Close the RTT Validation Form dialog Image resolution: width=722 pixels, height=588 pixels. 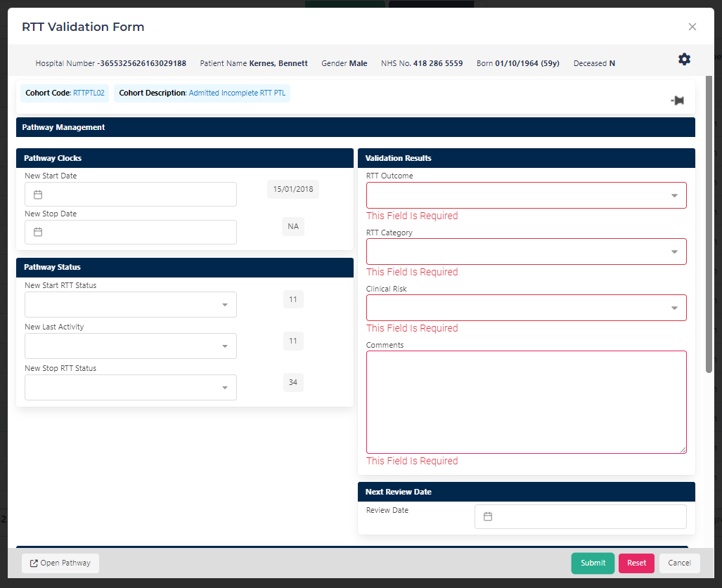tap(692, 27)
